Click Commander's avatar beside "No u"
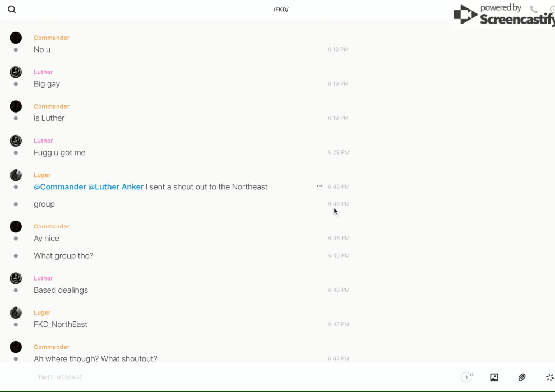The image size is (555, 392). pyautogui.click(x=16, y=38)
